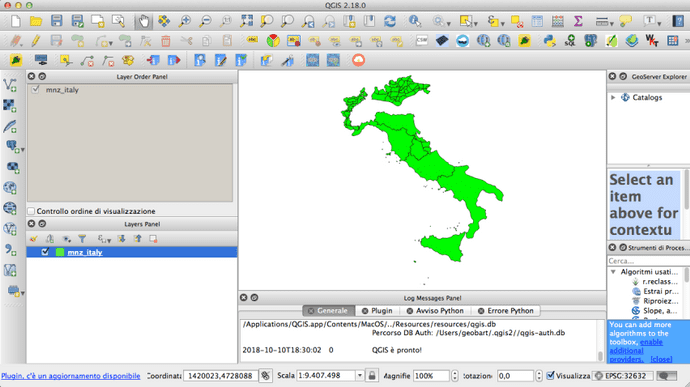The image size is (690, 387).
Task: Click the delete selected trash icon
Action: pyautogui.click(x=165, y=41)
